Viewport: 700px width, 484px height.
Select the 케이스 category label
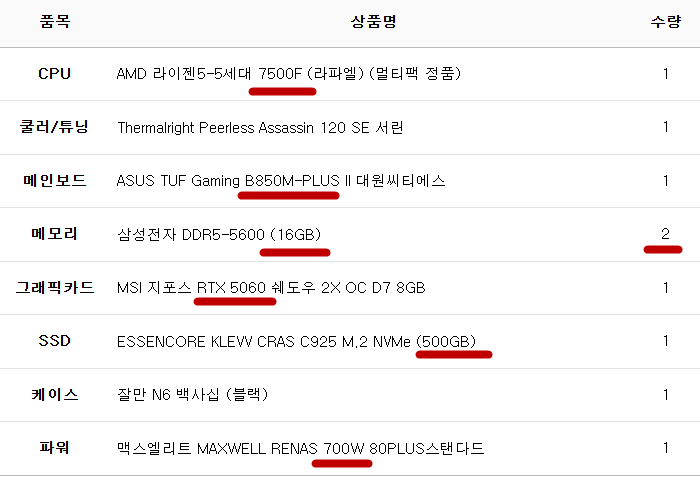pyautogui.click(x=55, y=395)
